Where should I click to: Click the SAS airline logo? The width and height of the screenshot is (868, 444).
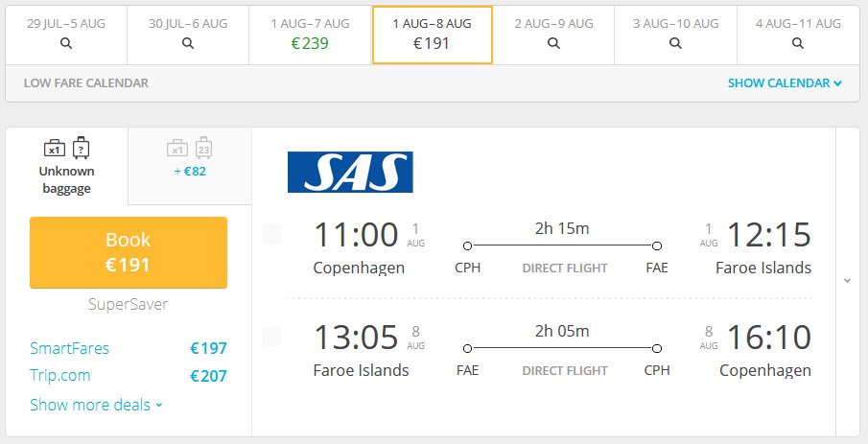point(350,173)
